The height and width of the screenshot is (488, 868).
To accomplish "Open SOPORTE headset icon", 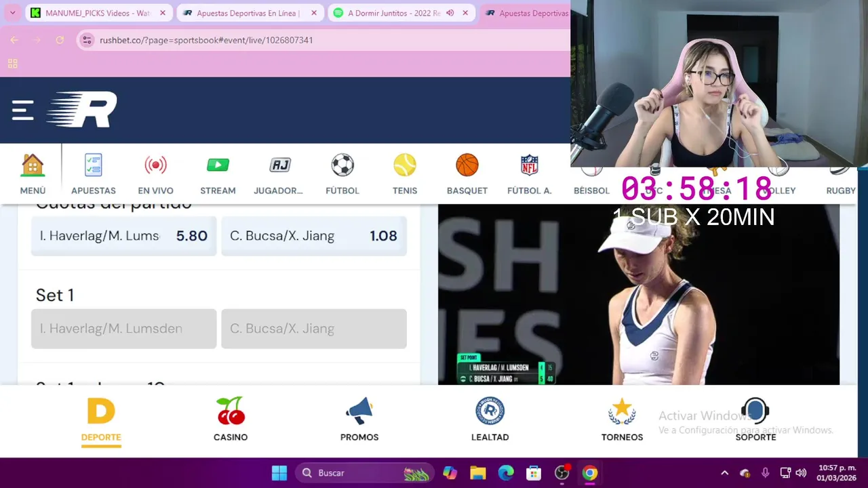I will point(755,420).
